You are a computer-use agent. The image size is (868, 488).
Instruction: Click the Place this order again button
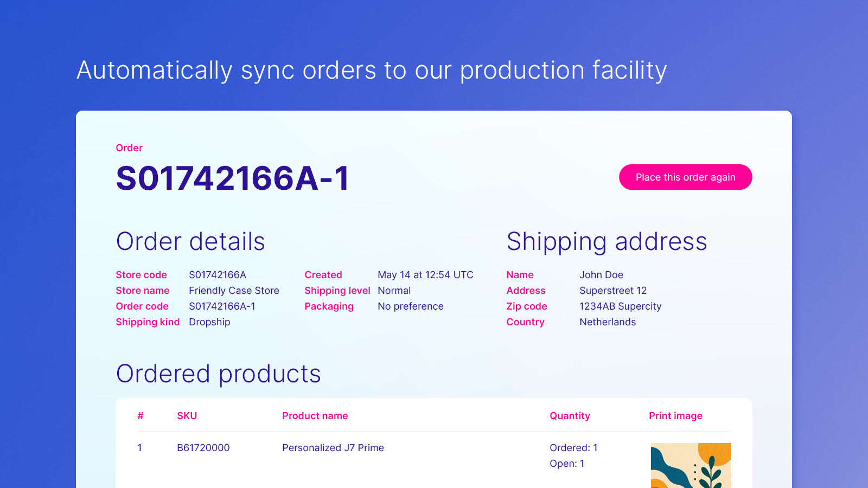[x=685, y=177]
